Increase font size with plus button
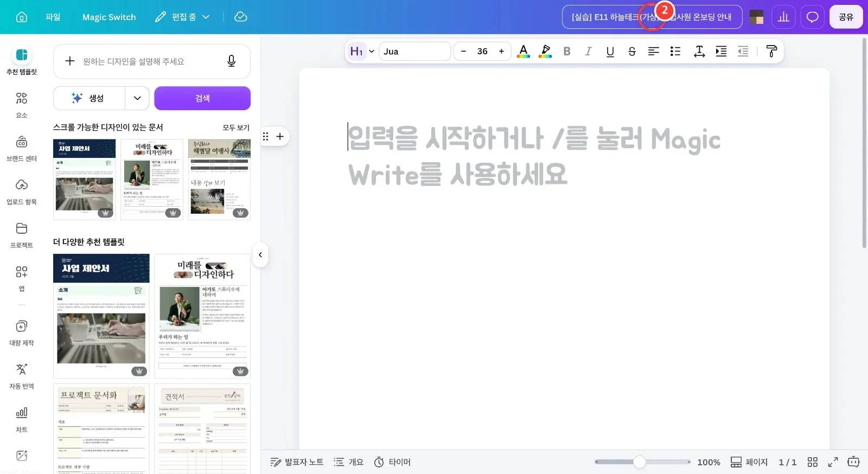This screenshot has height=474, width=868. [x=501, y=51]
